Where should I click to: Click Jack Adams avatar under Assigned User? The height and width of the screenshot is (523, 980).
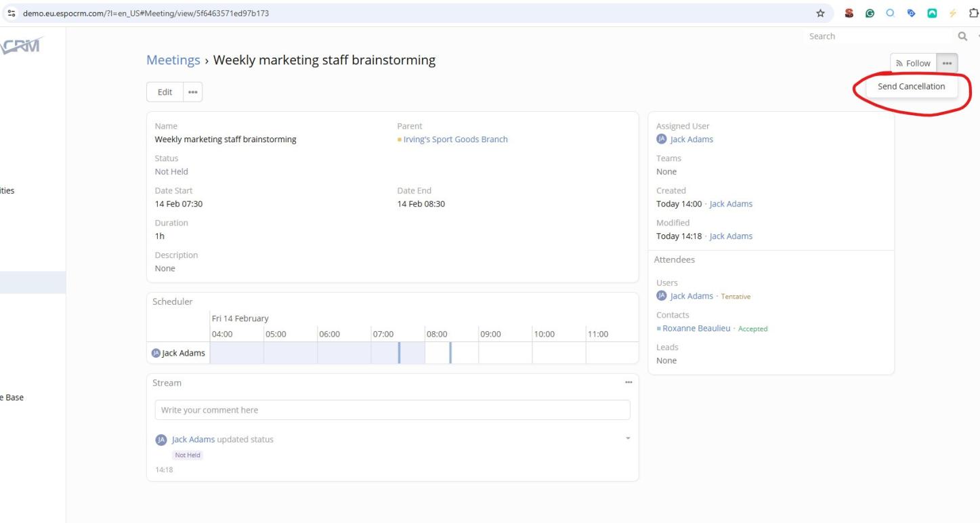click(662, 140)
